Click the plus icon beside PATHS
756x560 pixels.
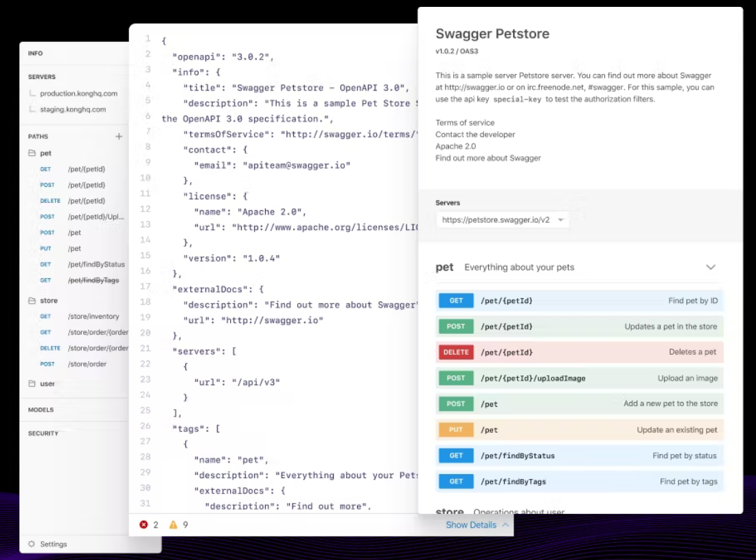point(119,137)
